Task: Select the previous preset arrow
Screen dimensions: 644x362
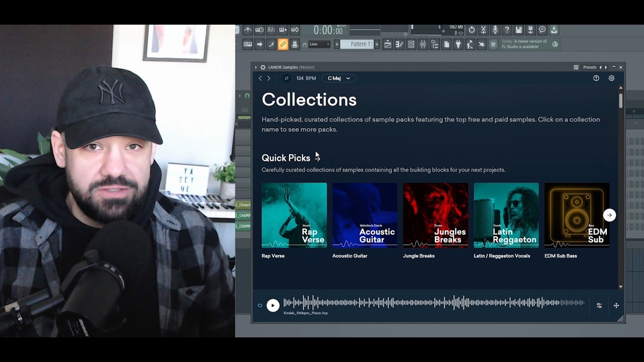Action: [600, 67]
